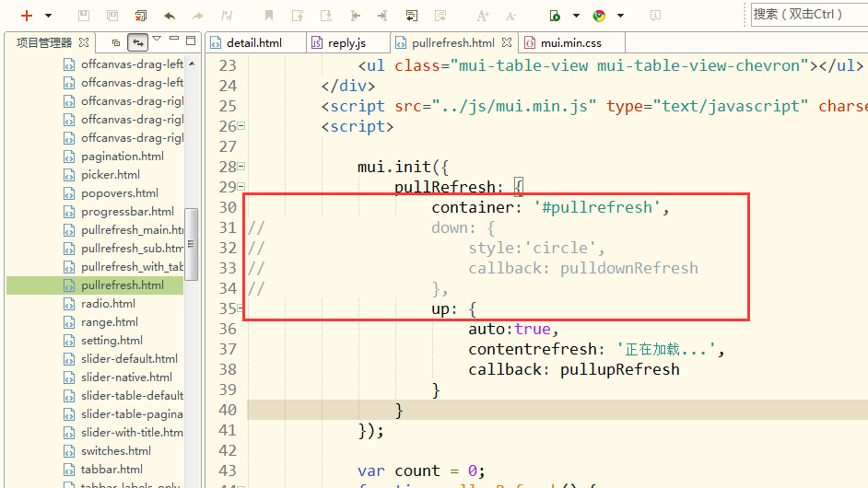Image resolution: width=868 pixels, height=488 pixels.
Task: Click the next annotation icon
Action: 326,16
